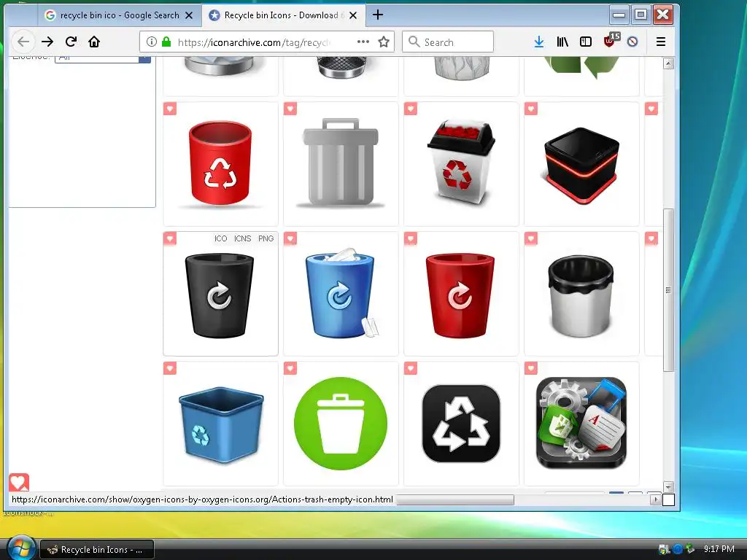
Task: View site information via the info icon
Action: pyautogui.click(x=152, y=42)
